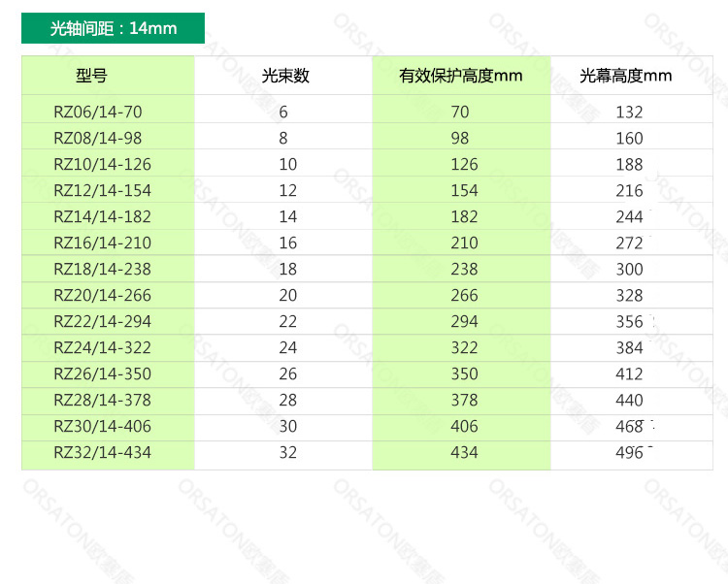The width and height of the screenshot is (728, 584).
Task: Click light curtain height value 300
Action: pyautogui.click(x=629, y=269)
